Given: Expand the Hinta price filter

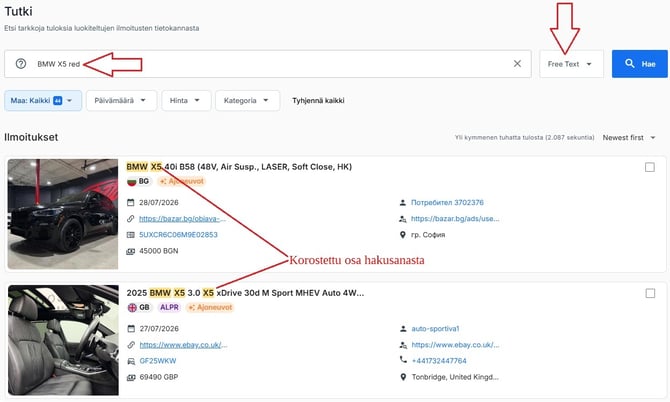Looking at the screenshot, I should pyautogui.click(x=186, y=101).
